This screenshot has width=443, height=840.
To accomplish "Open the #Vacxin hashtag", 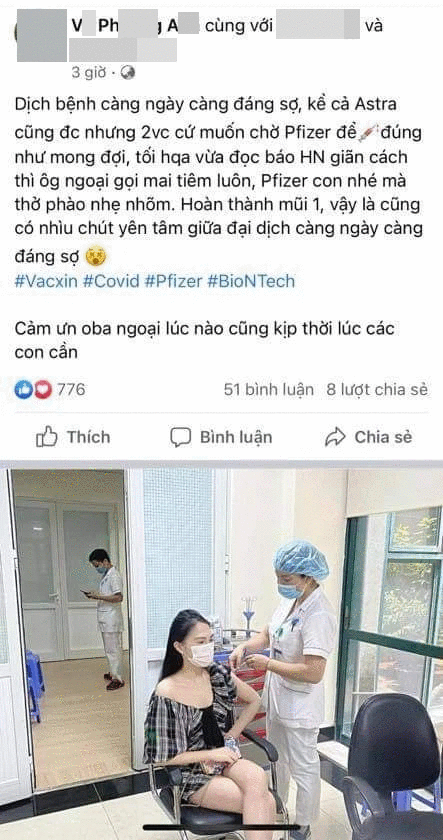I will coord(46,281).
